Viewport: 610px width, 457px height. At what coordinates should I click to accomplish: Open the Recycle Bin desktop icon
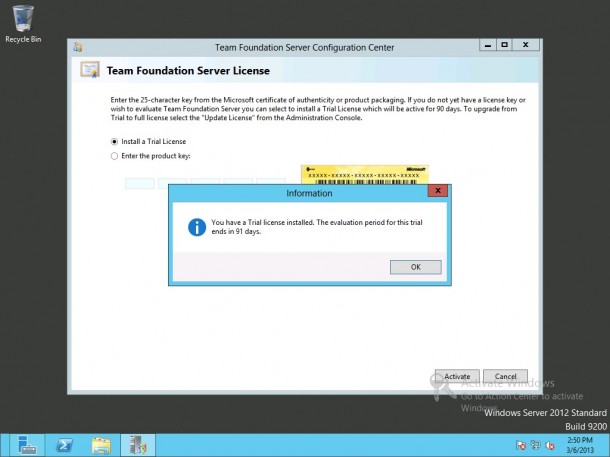[x=23, y=24]
